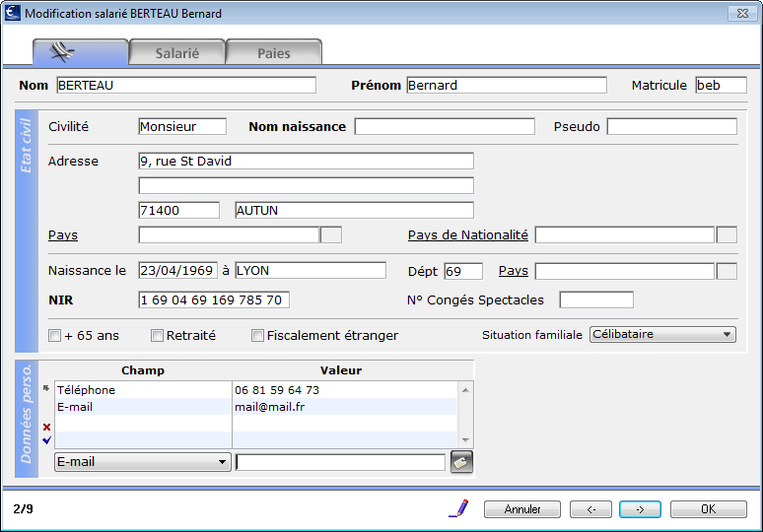Viewport: 763px width, 532px height.
Task: Close the Modification salarié window
Action: pyautogui.click(x=742, y=13)
